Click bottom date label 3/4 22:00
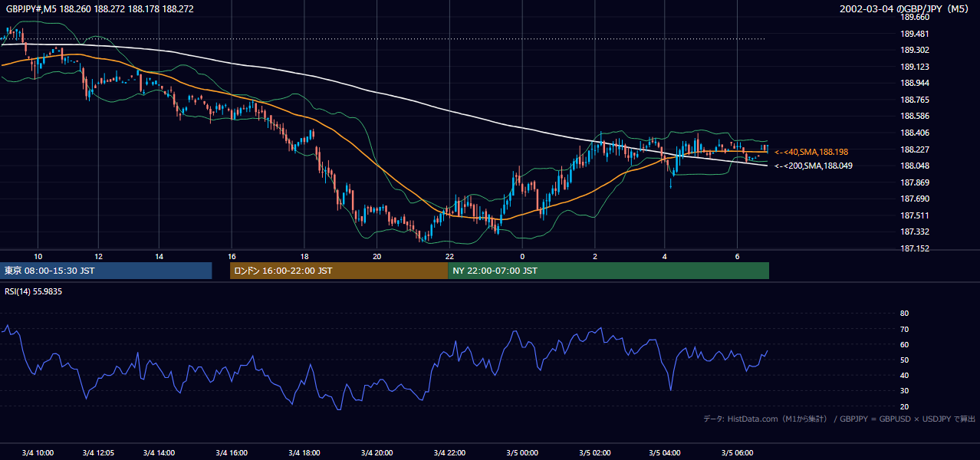980x460 pixels. [x=449, y=453]
